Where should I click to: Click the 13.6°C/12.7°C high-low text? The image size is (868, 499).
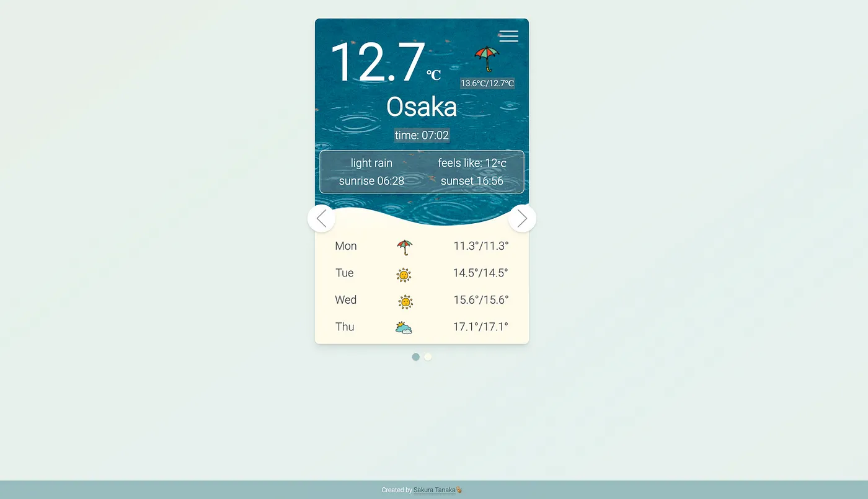[x=487, y=83]
